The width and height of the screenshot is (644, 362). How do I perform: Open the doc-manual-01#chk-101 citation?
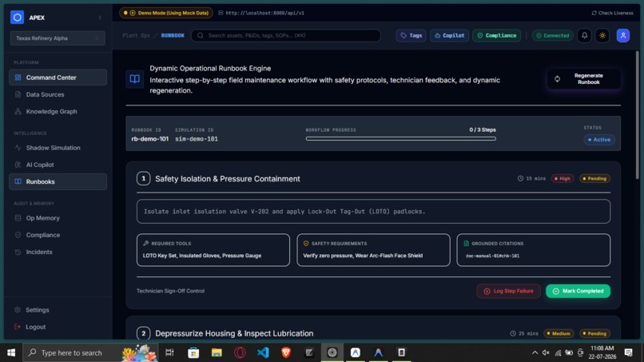point(492,256)
